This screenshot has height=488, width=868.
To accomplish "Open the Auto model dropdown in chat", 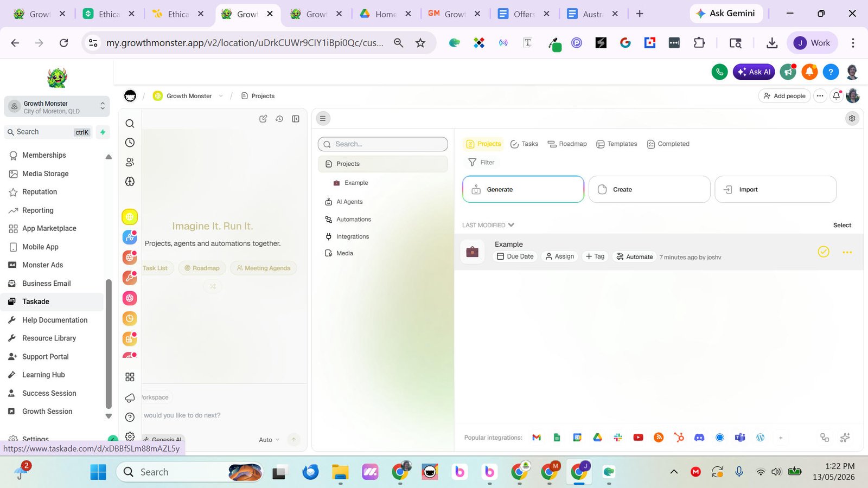I will coord(269,440).
